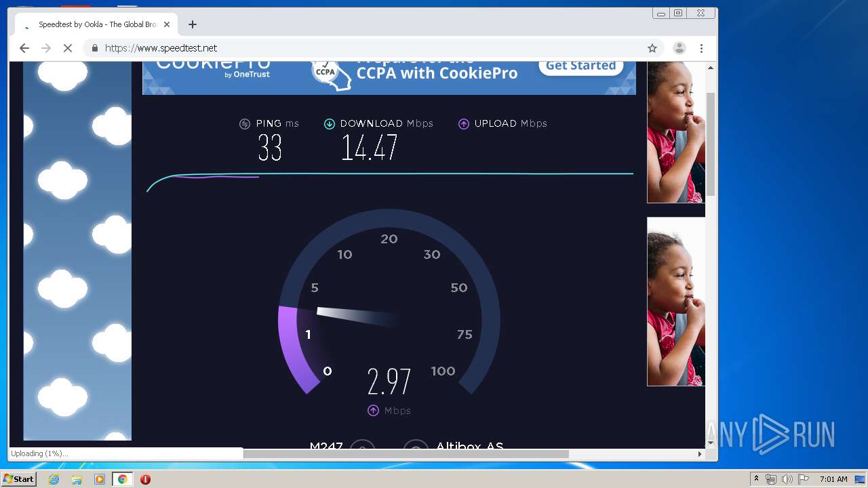The image size is (868, 488).
Task: Click the scrollbar down arrow
Action: [x=711, y=443]
